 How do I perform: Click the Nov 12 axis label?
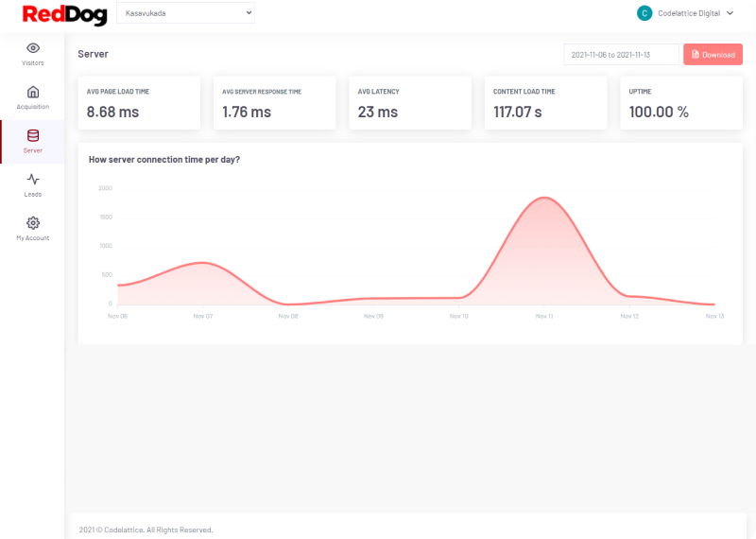(629, 316)
